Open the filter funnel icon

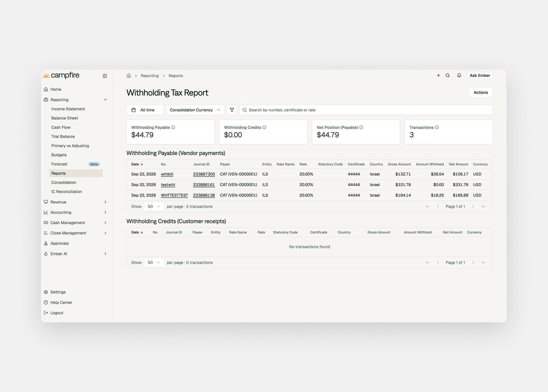pyautogui.click(x=232, y=110)
